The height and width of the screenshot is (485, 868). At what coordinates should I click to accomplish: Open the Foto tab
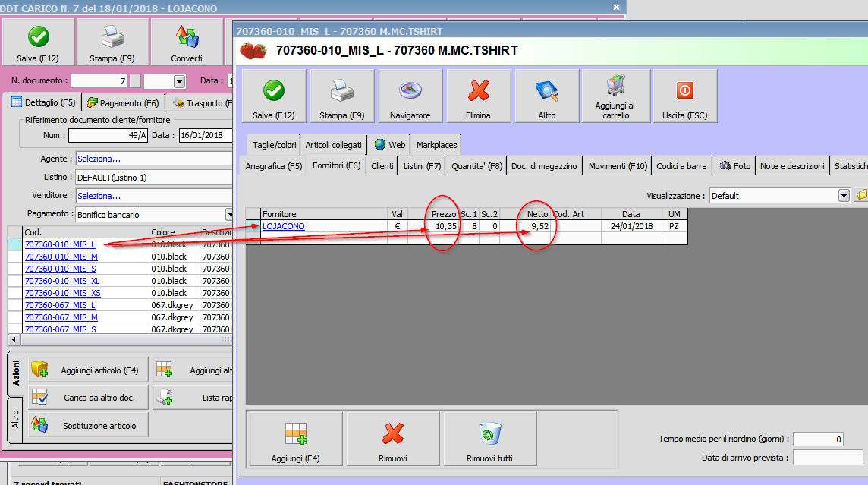(734, 165)
